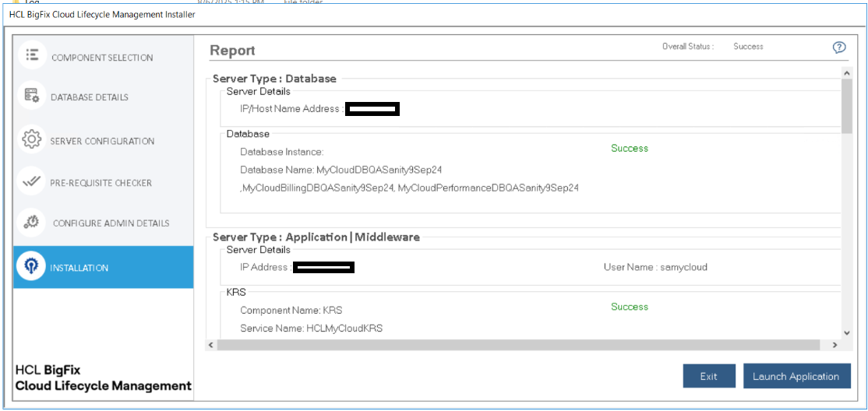This screenshot has width=868, height=411.
Task: Click the Database Name text line
Action: 341,170
